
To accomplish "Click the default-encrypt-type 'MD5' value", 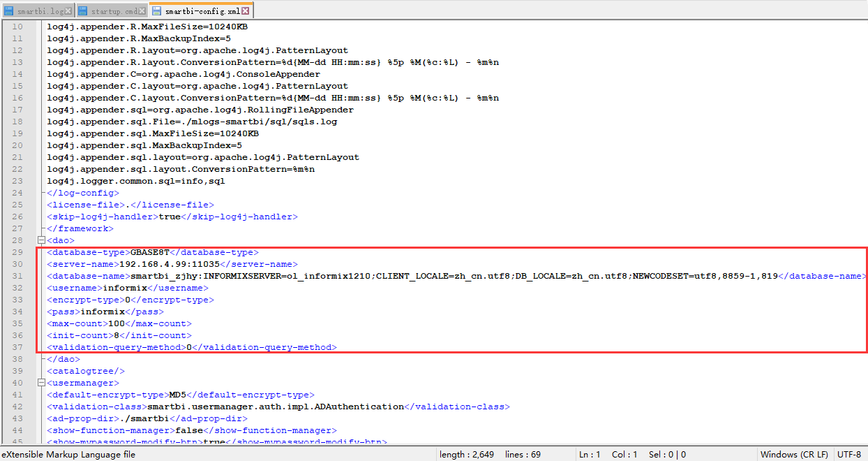I will click(178, 395).
